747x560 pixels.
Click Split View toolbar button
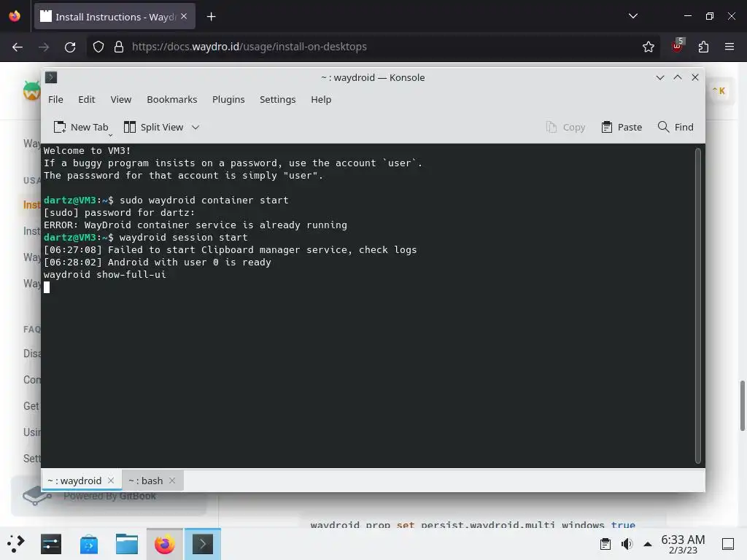[x=153, y=127]
